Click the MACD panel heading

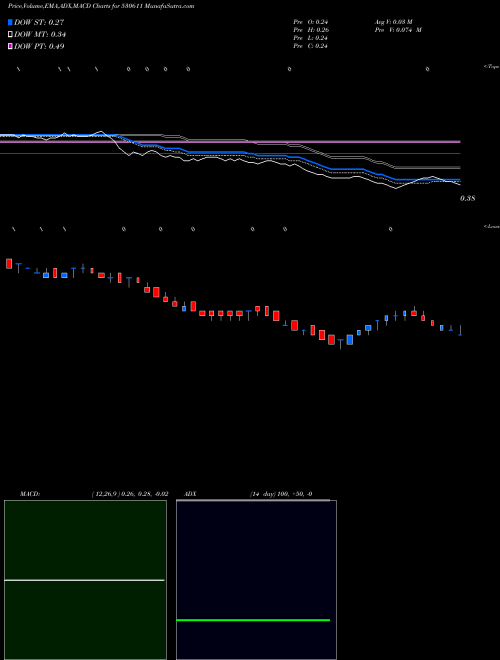(x=30, y=494)
